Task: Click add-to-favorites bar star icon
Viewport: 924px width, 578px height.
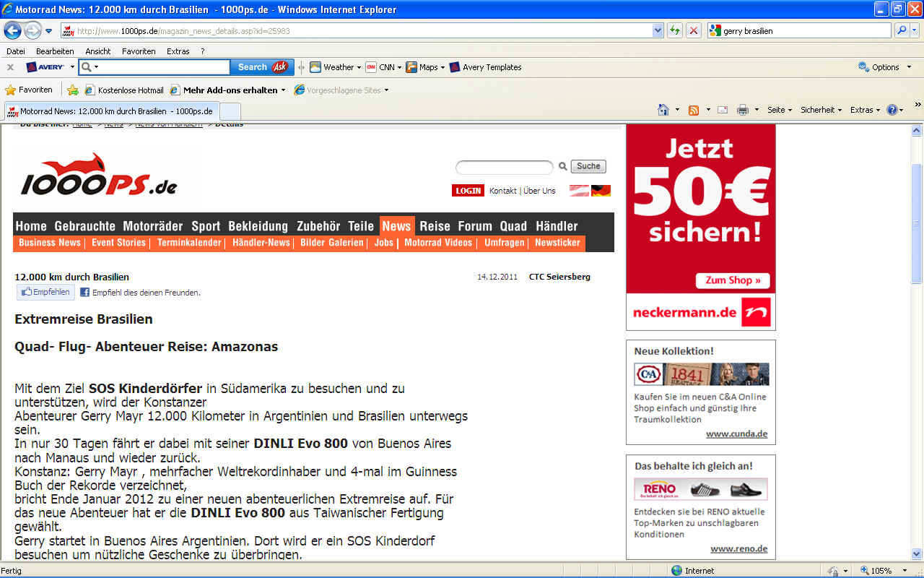Action: pos(72,90)
